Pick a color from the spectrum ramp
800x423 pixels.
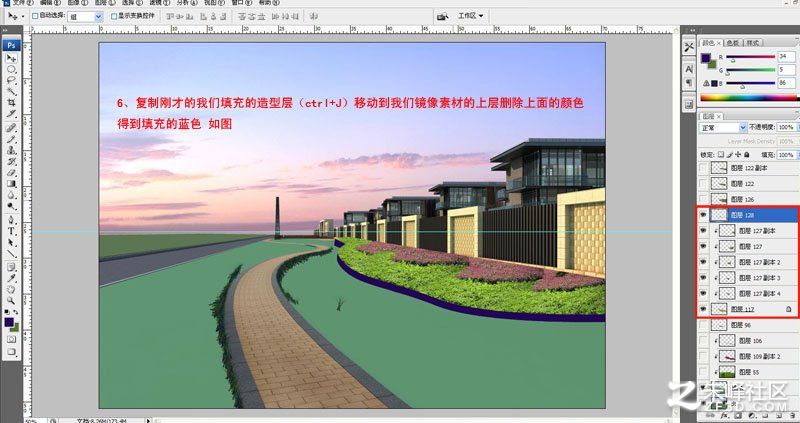click(x=749, y=98)
